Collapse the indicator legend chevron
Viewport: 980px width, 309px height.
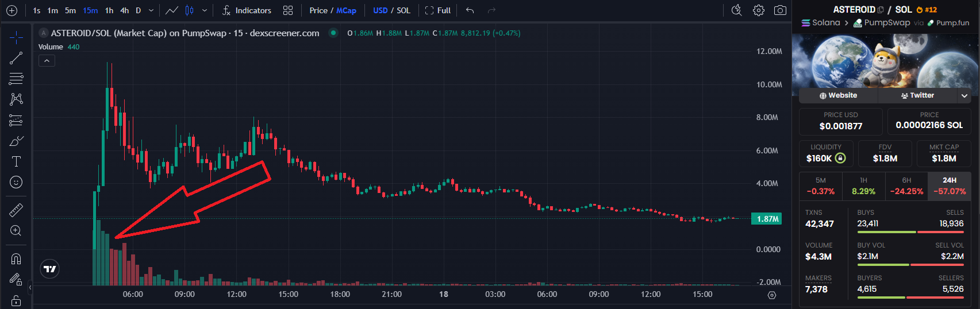click(47, 60)
